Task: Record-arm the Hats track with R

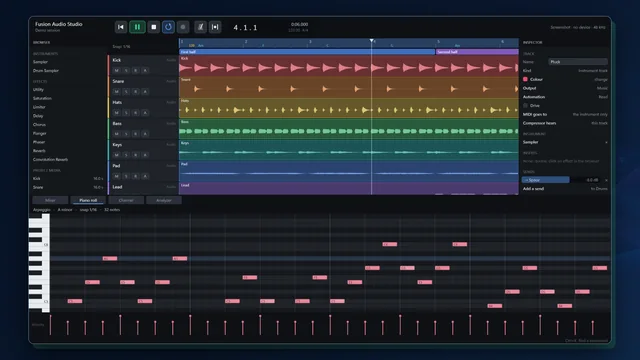Action: (136, 113)
